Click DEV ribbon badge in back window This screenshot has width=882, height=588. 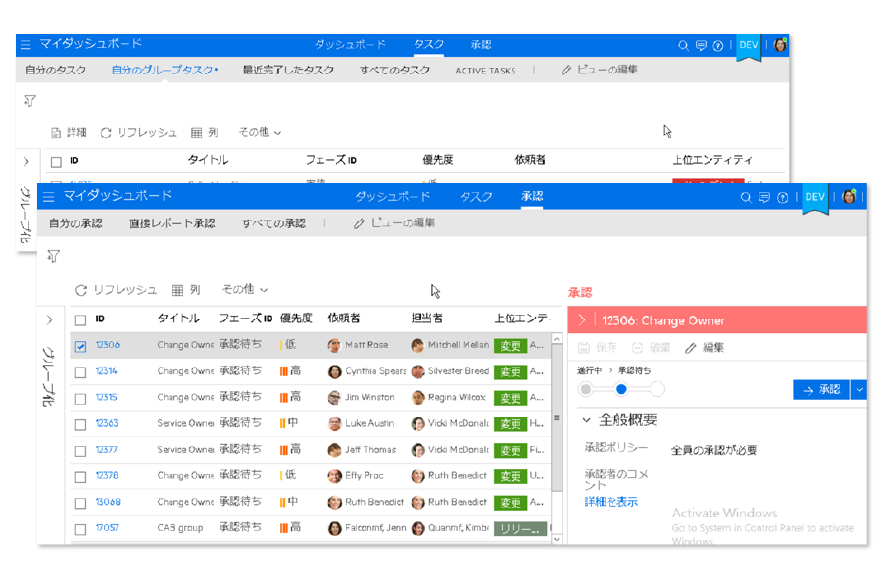pyautogui.click(x=748, y=46)
